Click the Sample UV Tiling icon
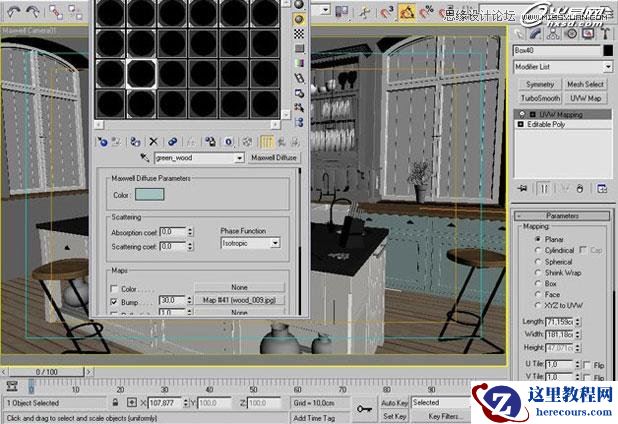The height and width of the screenshot is (424, 618). (299, 48)
